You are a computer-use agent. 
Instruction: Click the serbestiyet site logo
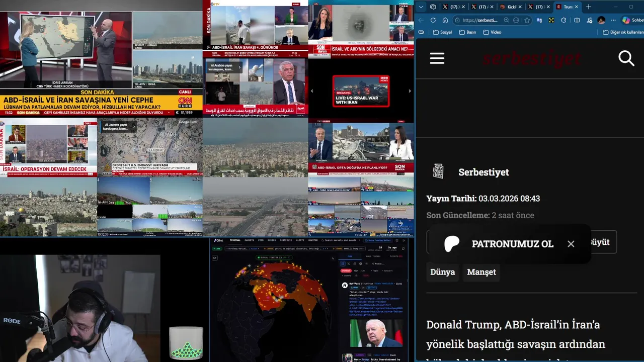coord(532,59)
